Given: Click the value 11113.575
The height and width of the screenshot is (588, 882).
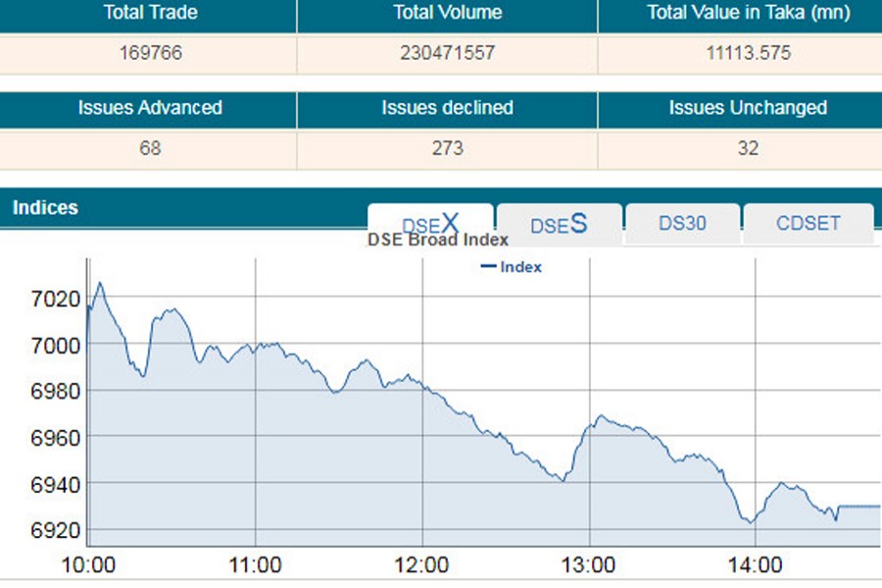Looking at the screenshot, I should [x=749, y=53].
